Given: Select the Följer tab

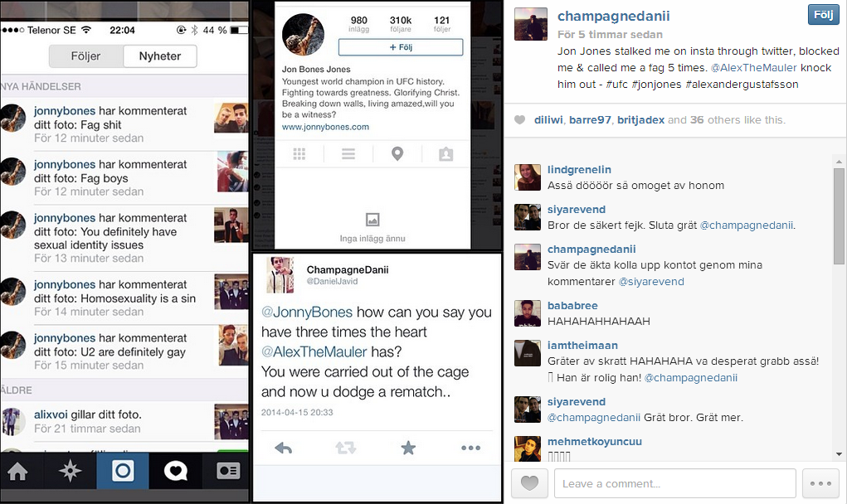Looking at the screenshot, I should [86, 56].
